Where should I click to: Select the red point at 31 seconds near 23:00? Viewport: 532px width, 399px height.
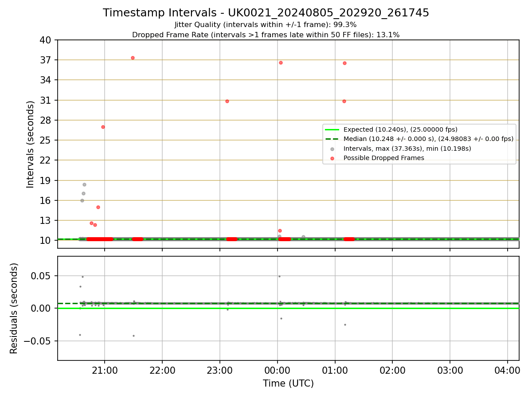(x=227, y=101)
